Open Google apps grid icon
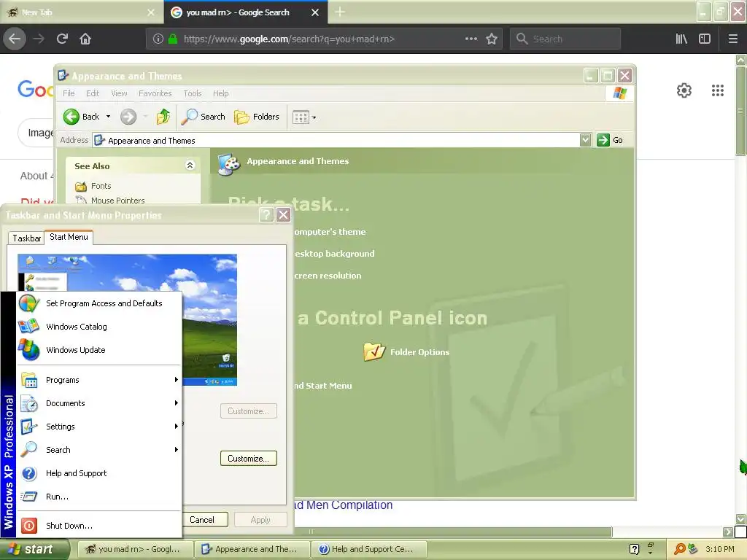This screenshot has height=560, width=747. point(718,90)
